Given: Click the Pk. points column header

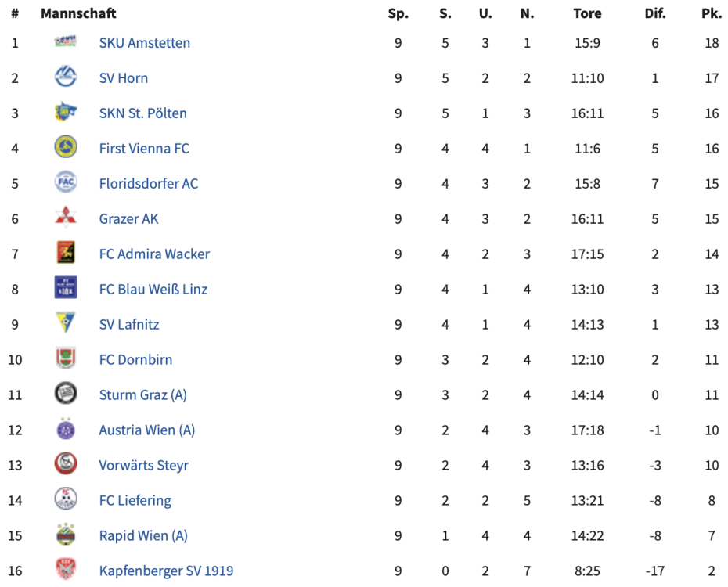Looking at the screenshot, I should (711, 13).
